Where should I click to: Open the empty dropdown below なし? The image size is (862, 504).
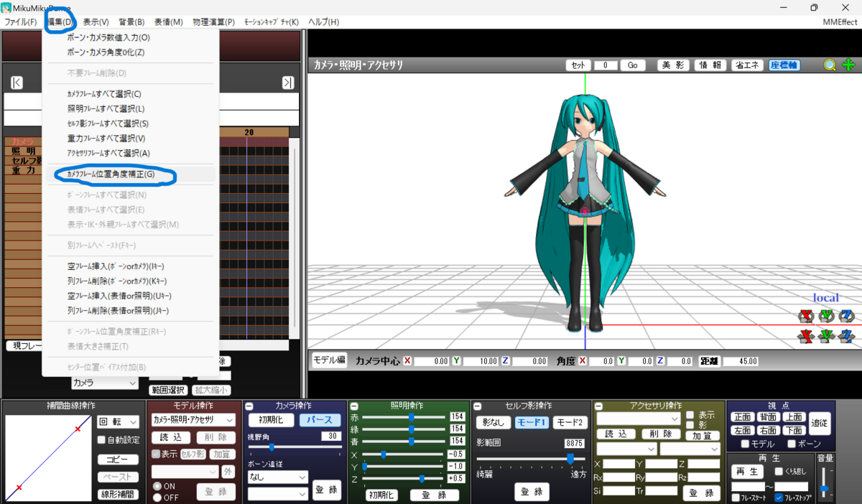(277, 493)
